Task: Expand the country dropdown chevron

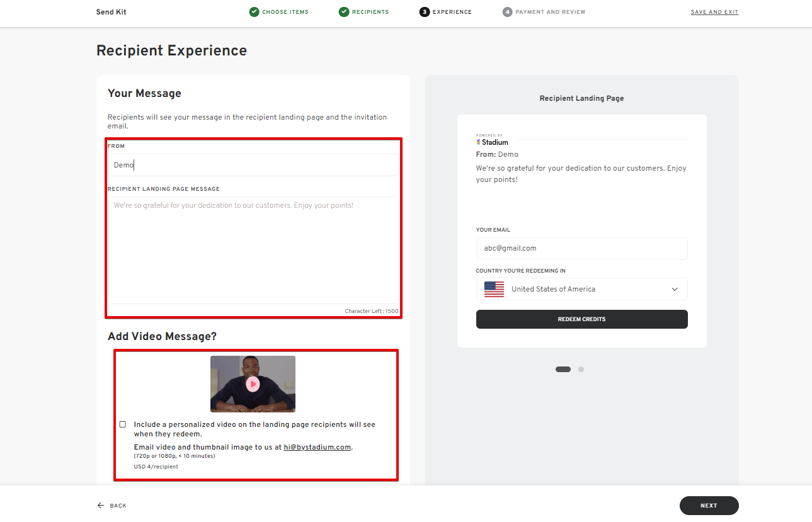Action: [675, 290]
